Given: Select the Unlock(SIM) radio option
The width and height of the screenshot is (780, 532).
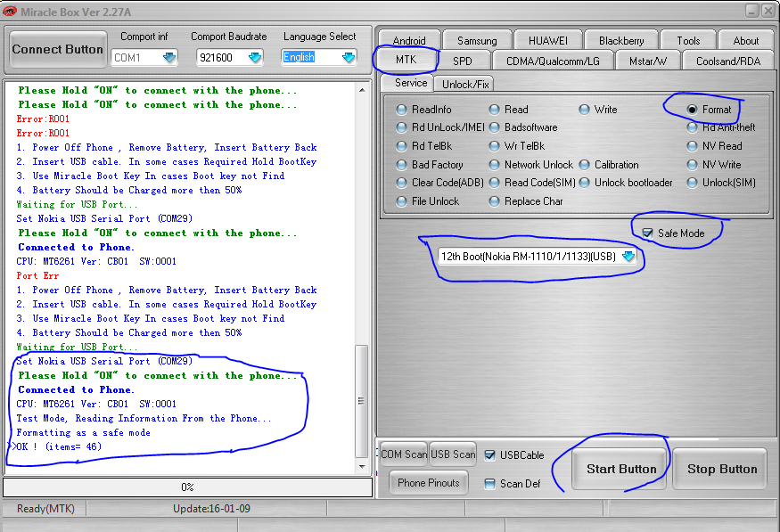Looking at the screenshot, I should click(x=692, y=183).
